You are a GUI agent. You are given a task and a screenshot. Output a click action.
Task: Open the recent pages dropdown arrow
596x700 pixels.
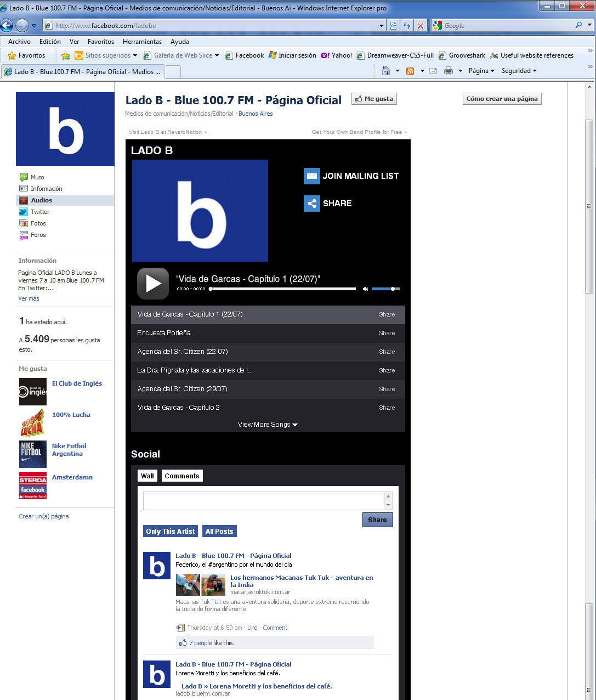pos(34,26)
